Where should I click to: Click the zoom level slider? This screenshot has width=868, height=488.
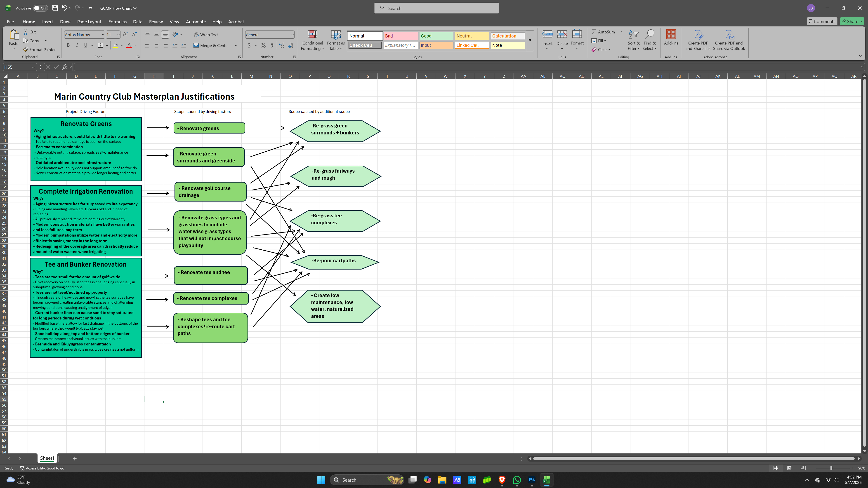(832, 468)
